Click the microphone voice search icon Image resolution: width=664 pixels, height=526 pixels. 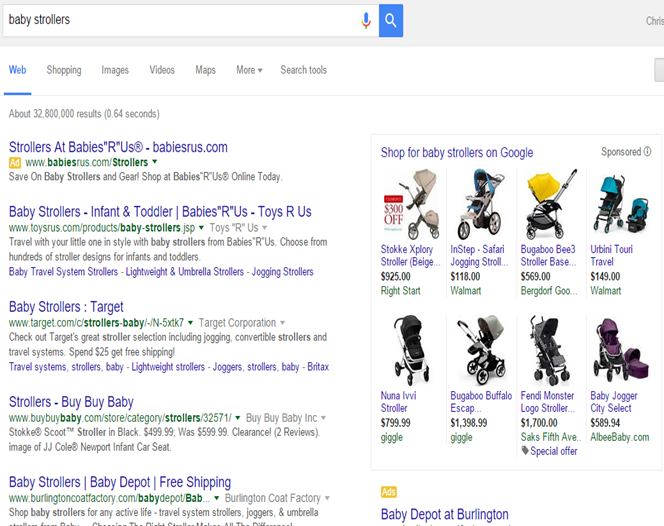[366, 20]
